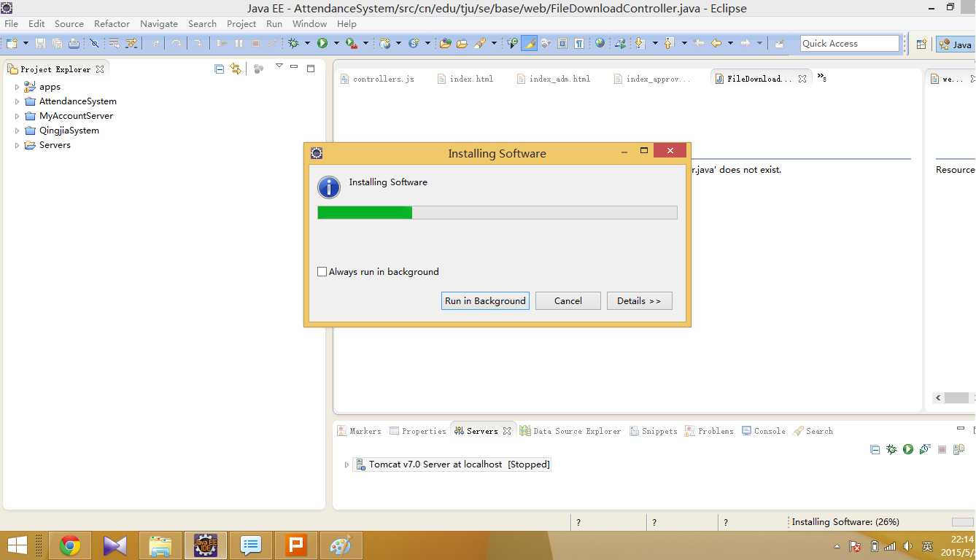Click the New file toolbar icon
This screenshot has height=560, width=976.
(x=12, y=43)
